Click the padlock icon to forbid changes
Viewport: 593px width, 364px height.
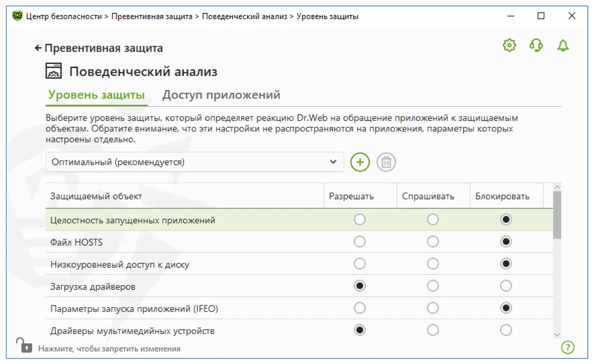25,345
